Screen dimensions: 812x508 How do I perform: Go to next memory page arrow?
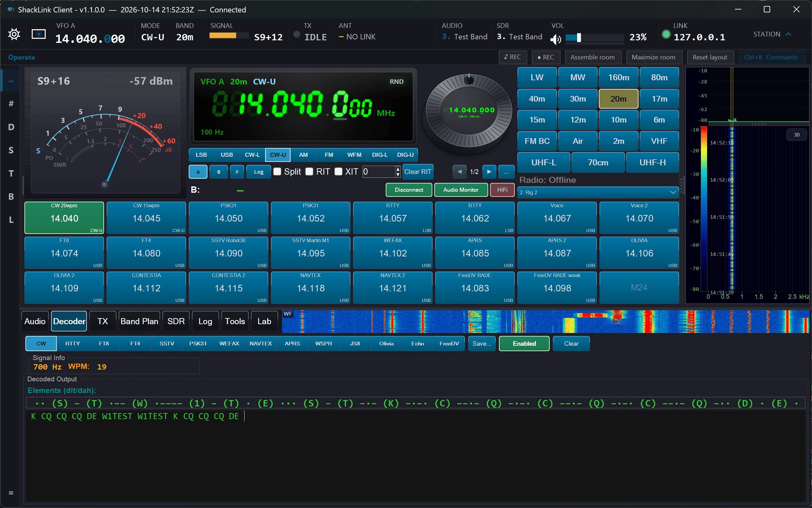click(489, 172)
